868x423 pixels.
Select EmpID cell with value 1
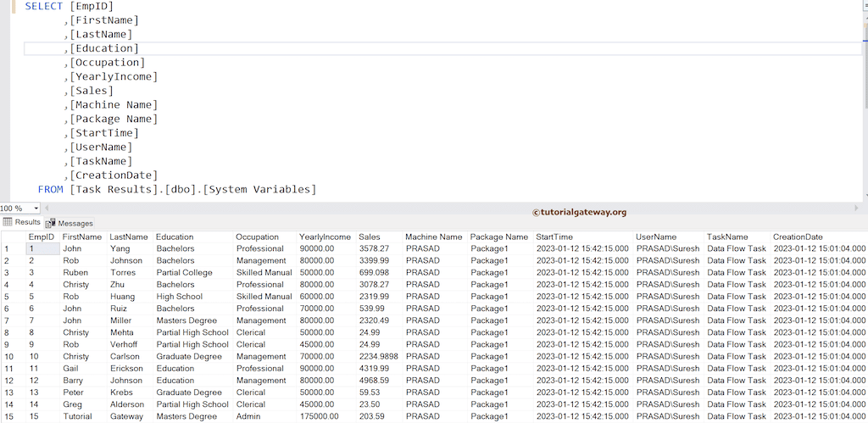click(x=42, y=248)
